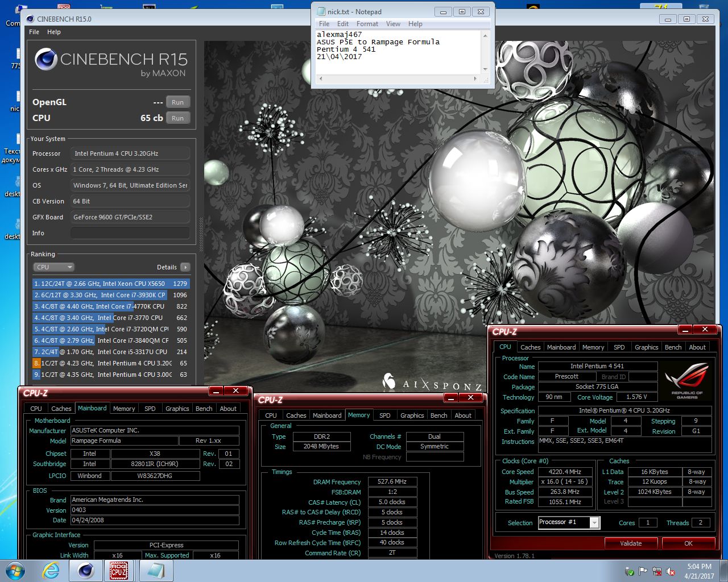
Task: Open the File menu in Cinebench
Action: 34,32
